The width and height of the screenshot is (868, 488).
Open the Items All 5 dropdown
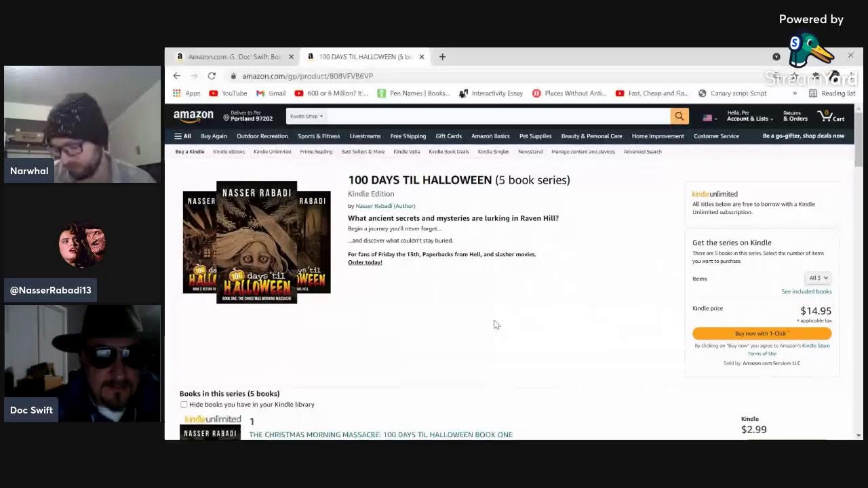click(x=818, y=278)
